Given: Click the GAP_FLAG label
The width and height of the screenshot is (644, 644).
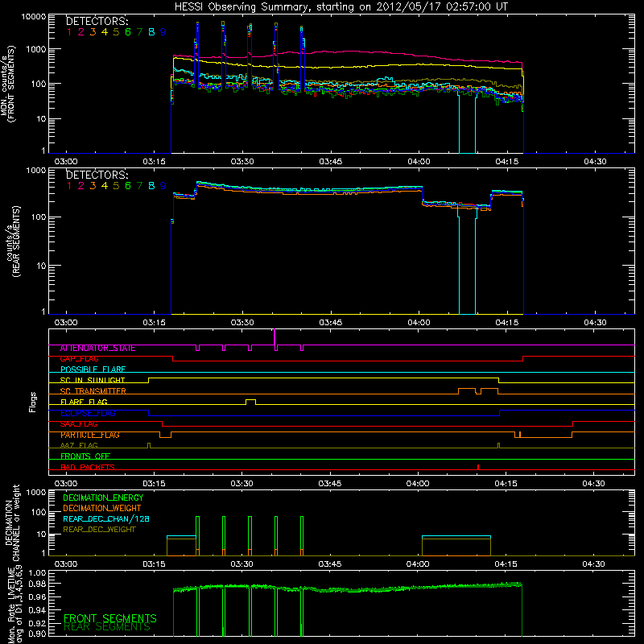Looking at the screenshot, I should 79,359.
